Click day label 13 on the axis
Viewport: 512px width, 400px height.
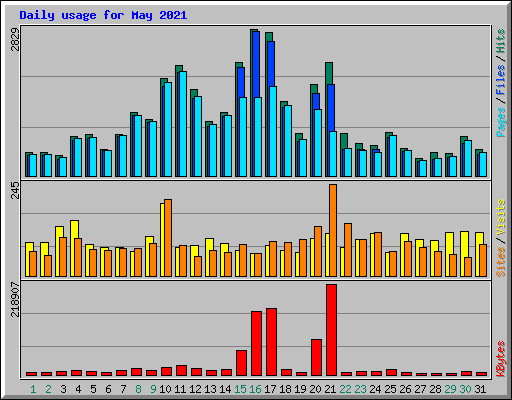tap(210, 389)
